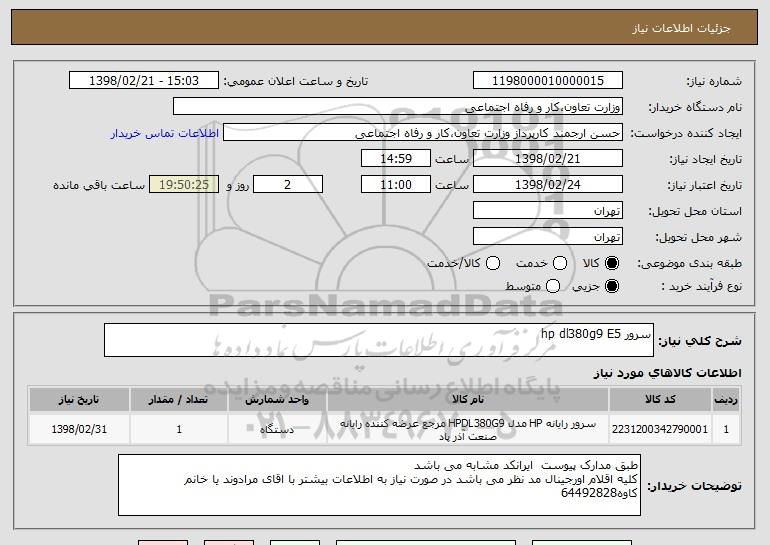770x545 pixels.
Task: Select the جزیی purchase type radio
Action: pos(612,286)
